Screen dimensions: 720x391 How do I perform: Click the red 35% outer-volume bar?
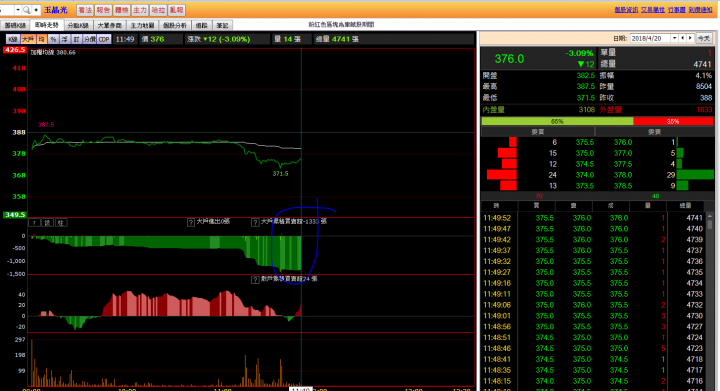[x=673, y=121]
